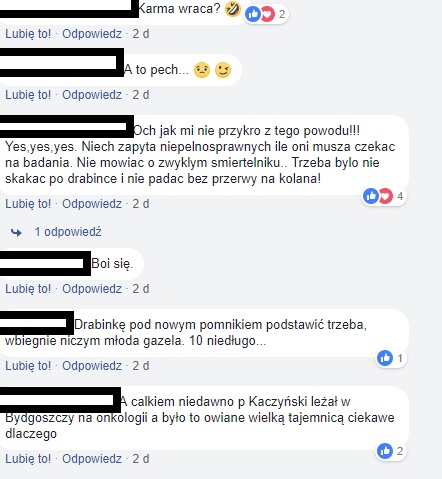
Task: Click Lubię to! under Karma wraca comment
Action: coord(28,34)
